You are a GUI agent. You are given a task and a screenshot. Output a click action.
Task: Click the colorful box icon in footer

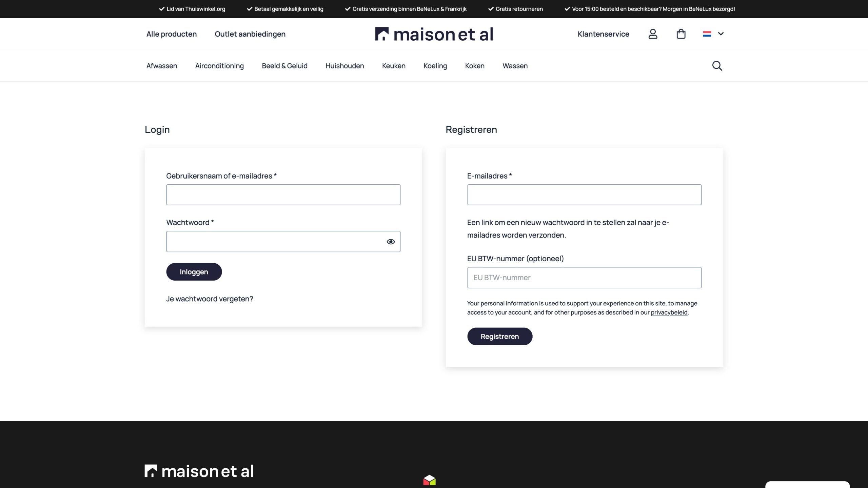tap(429, 480)
